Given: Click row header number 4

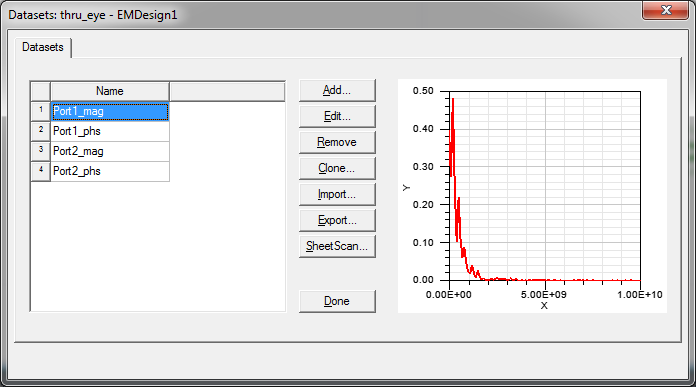Looking at the screenshot, I should pos(41,171).
